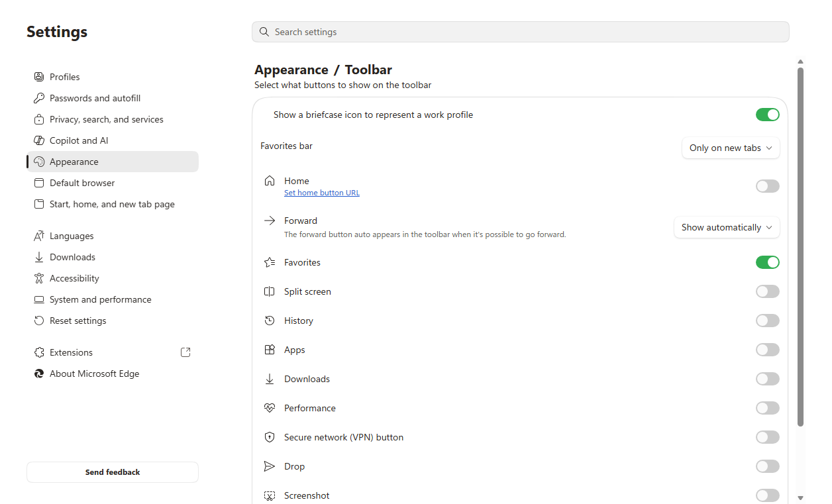Open About Microsoft Edge page

tap(113, 374)
